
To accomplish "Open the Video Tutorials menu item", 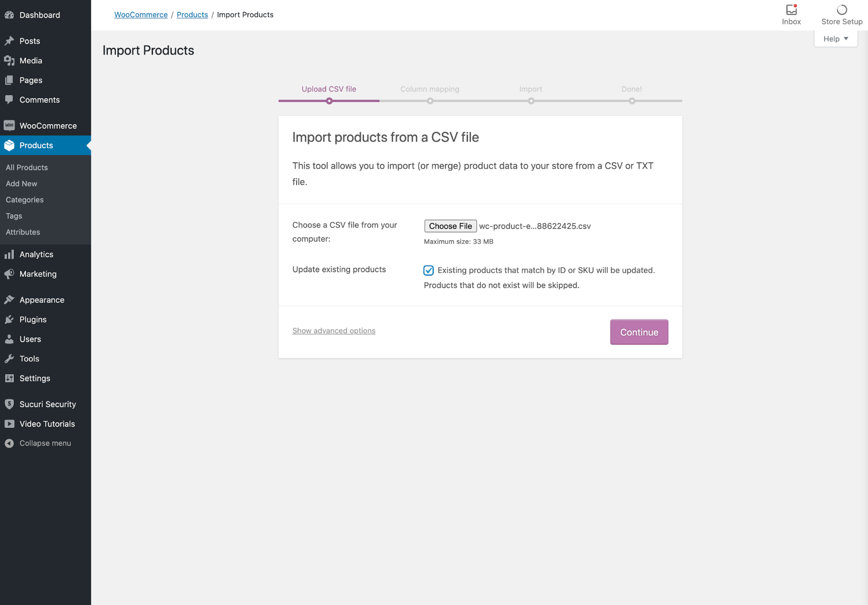I will 46,424.
